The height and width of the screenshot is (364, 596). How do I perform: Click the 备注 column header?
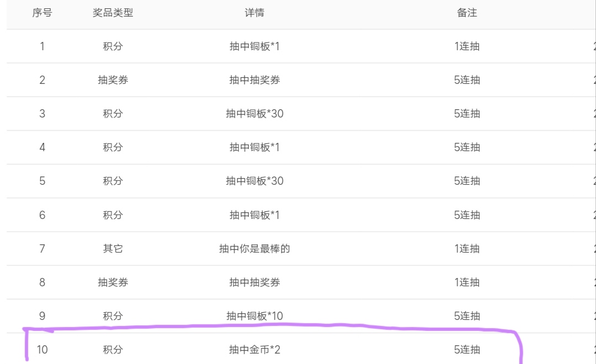467,13
